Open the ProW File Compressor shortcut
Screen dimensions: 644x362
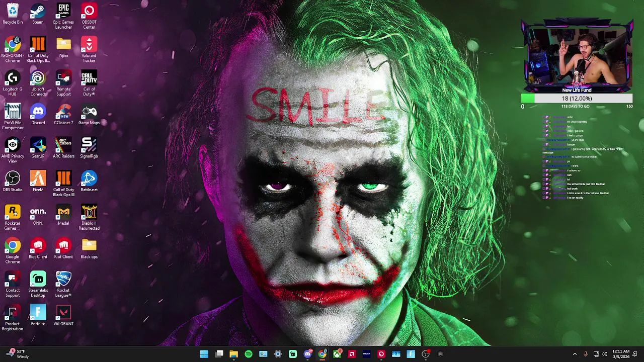coord(13,117)
